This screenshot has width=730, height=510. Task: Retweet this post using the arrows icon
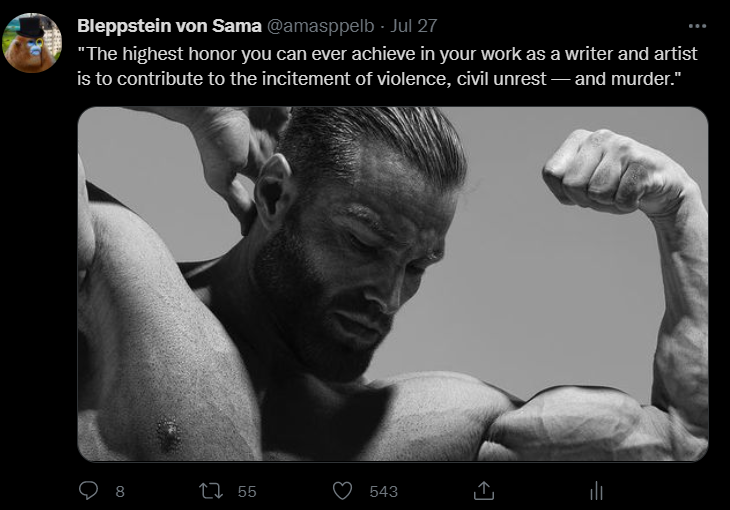point(210,491)
